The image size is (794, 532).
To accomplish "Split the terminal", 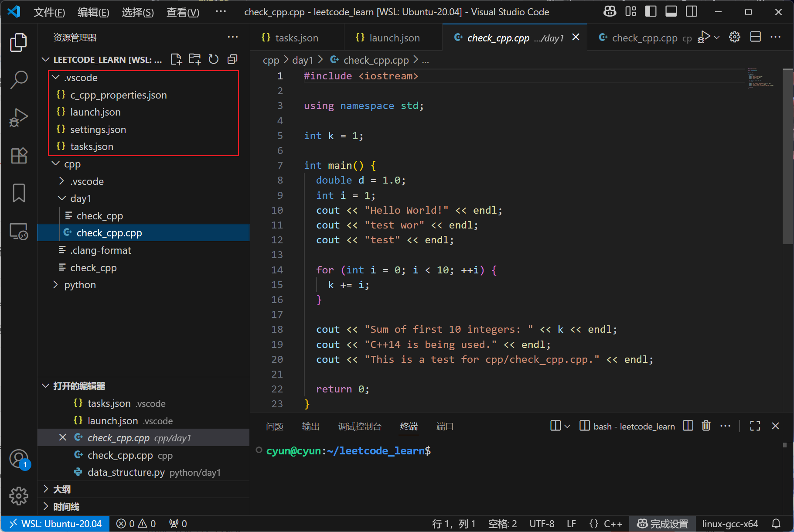I will point(688,426).
